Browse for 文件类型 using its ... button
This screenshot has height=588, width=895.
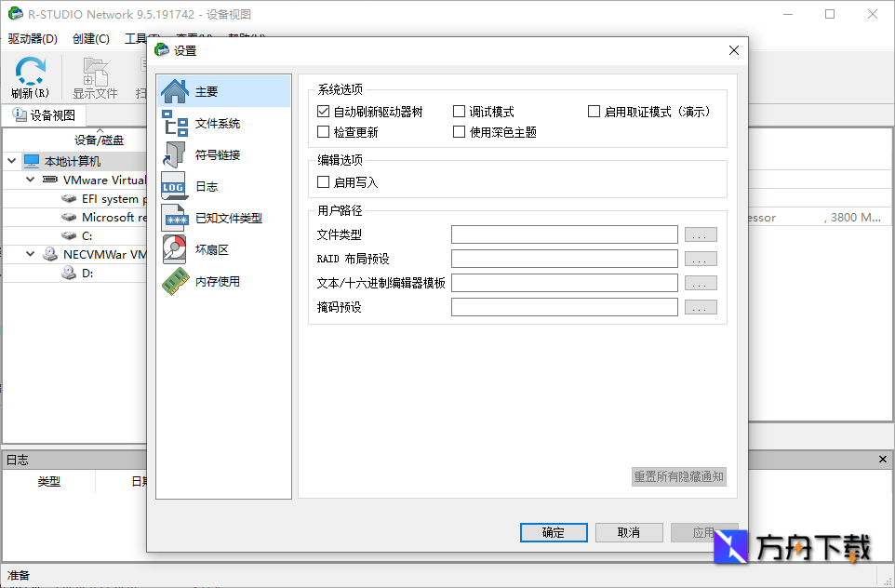pyautogui.click(x=700, y=234)
